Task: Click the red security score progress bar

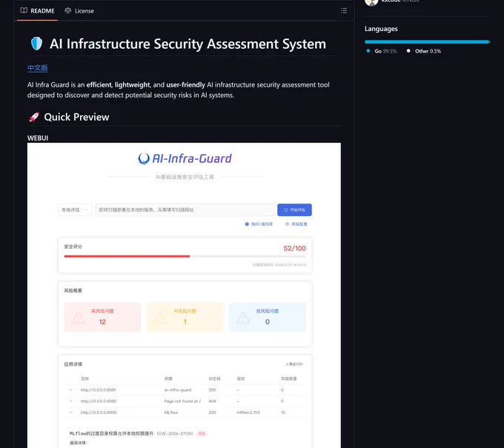Action: click(x=127, y=256)
